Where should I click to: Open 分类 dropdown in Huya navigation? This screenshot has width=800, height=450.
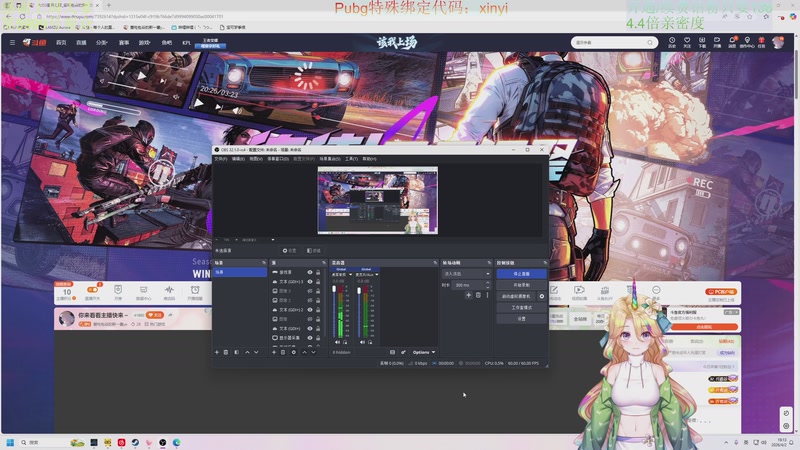102,42
